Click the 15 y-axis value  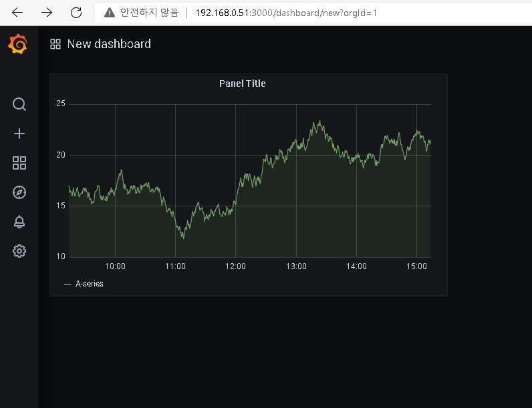point(61,206)
